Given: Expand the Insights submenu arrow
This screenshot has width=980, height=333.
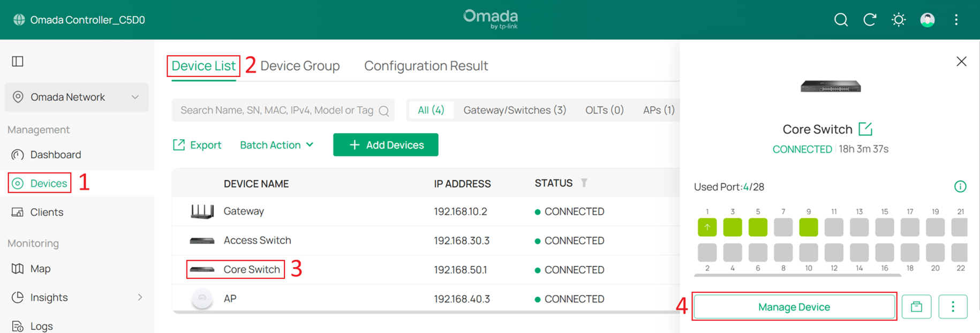Looking at the screenshot, I should [140, 297].
